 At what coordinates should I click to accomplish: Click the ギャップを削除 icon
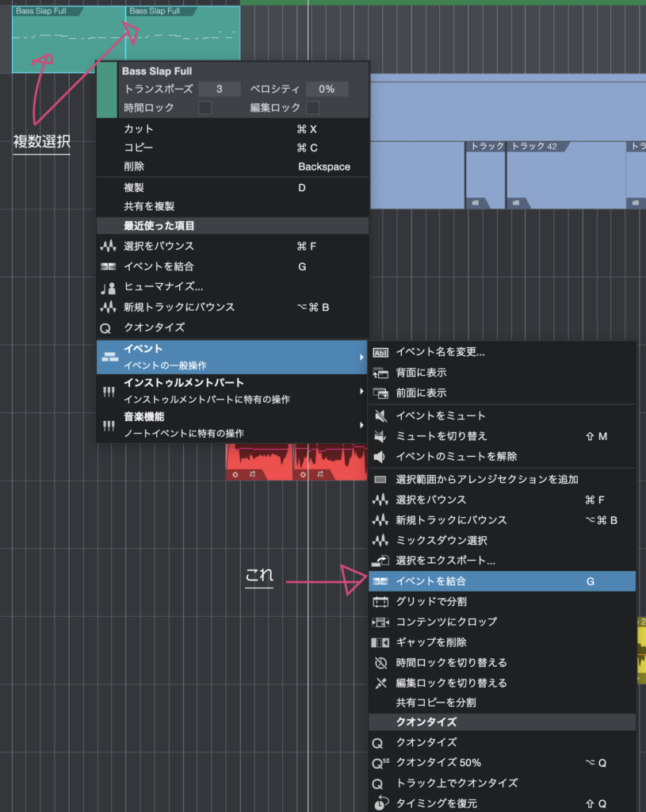(x=380, y=642)
